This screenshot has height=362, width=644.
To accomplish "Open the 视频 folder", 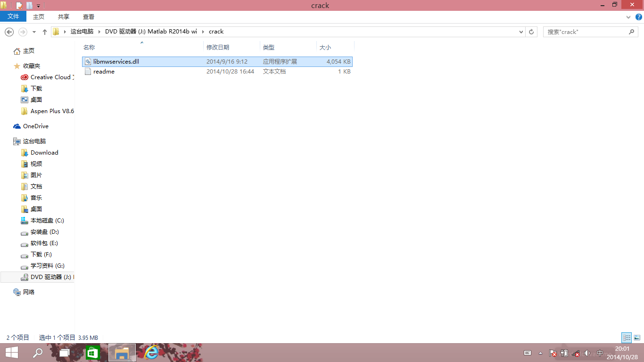I will pos(36,164).
